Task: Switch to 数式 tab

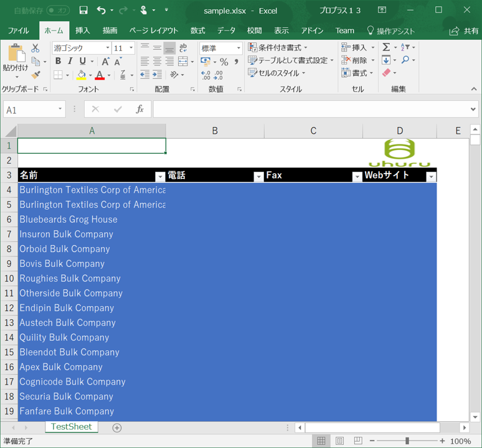Action: 197,30
